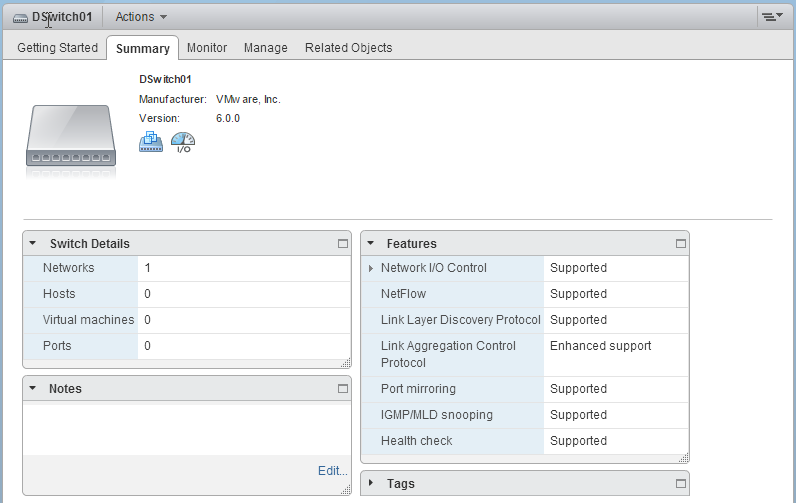Click the large distributed switch image

[70, 137]
